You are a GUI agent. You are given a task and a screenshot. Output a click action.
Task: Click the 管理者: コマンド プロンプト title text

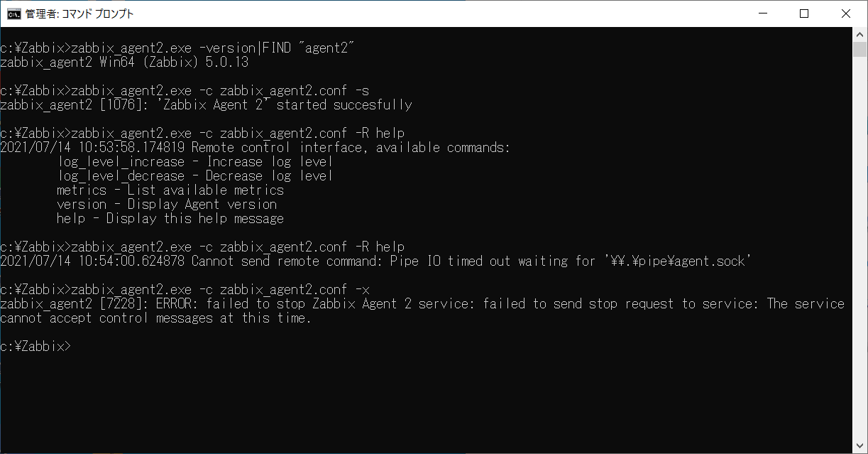tap(79, 13)
